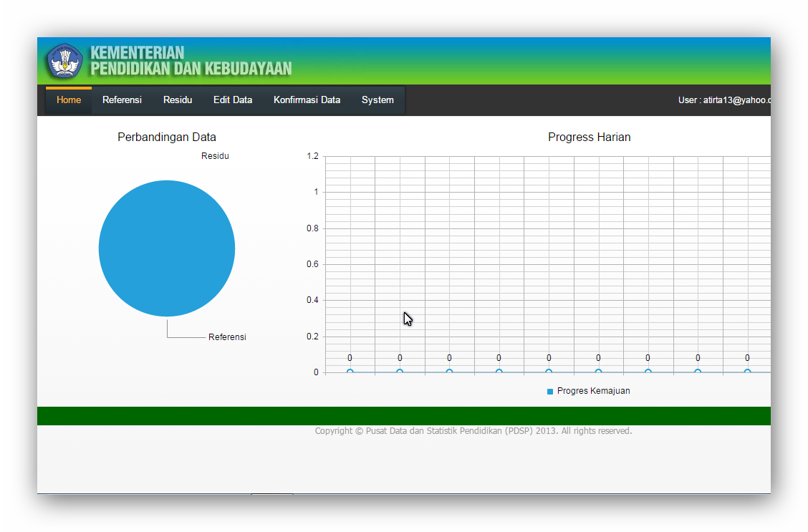Click the copyright PDSP 2013 footer text
The height and width of the screenshot is (532, 808).
click(473, 430)
